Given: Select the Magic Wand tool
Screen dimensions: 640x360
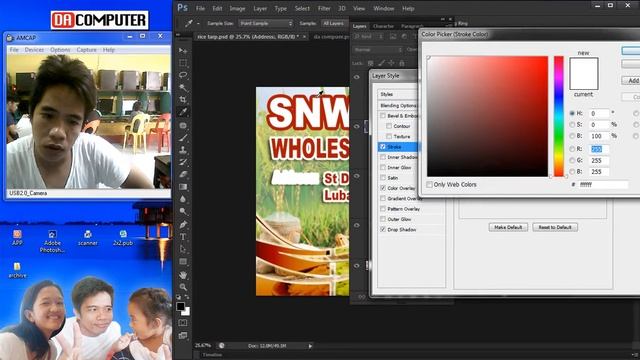Looking at the screenshot, I should 183,87.
